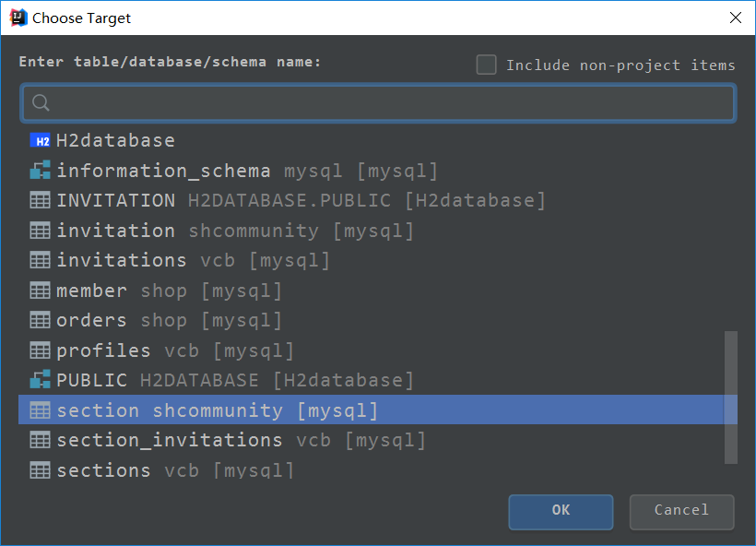Click the table icon beside orders
Viewport: 756px width, 546px height.
pyautogui.click(x=40, y=320)
